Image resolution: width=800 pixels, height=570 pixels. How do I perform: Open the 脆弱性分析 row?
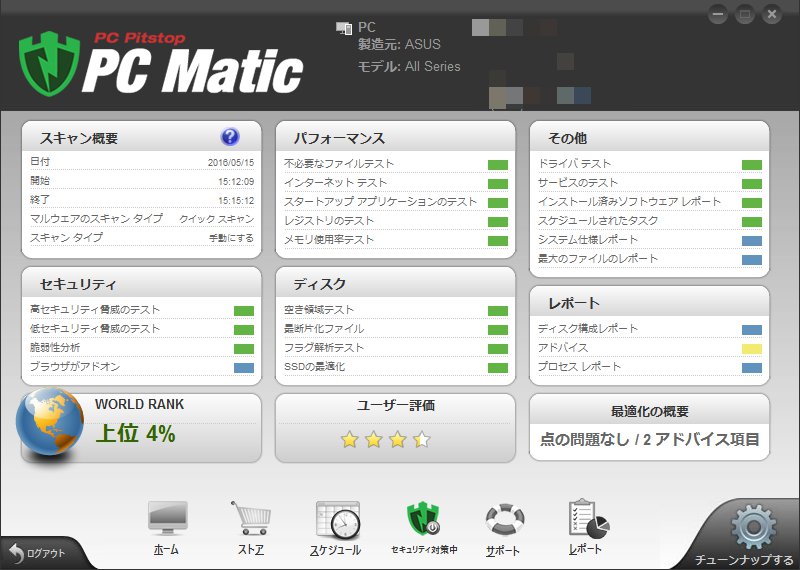142,348
